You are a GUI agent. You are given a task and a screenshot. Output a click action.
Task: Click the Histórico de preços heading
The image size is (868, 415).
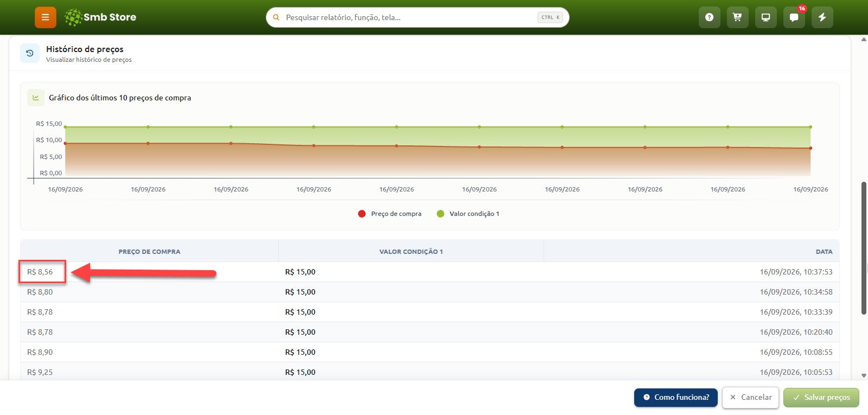point(85,49)
